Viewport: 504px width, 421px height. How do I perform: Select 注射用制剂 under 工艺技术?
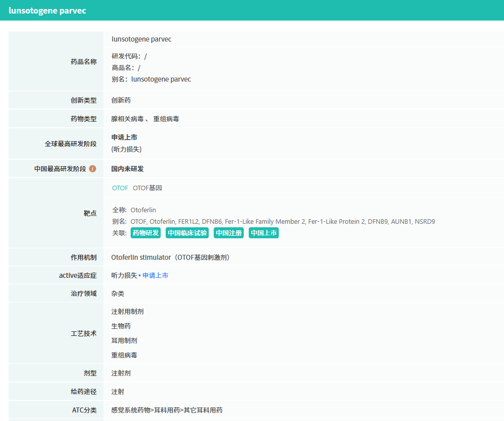tap(127, 312)
